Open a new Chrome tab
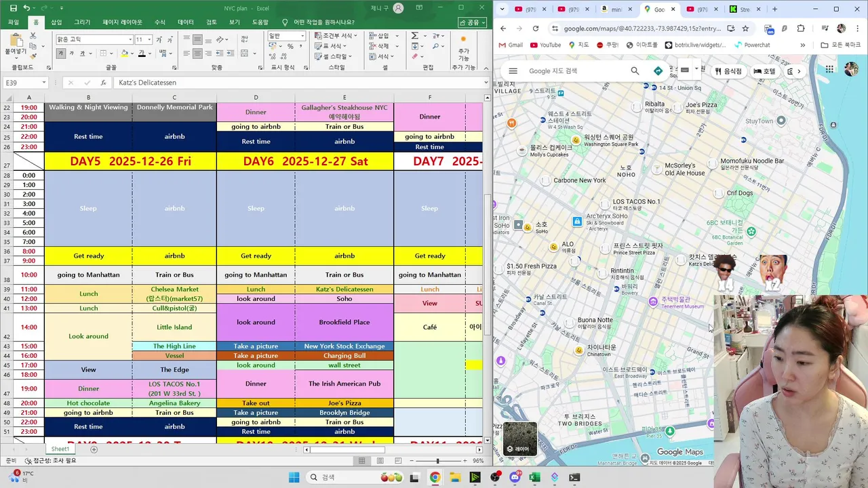 point(775,9)
